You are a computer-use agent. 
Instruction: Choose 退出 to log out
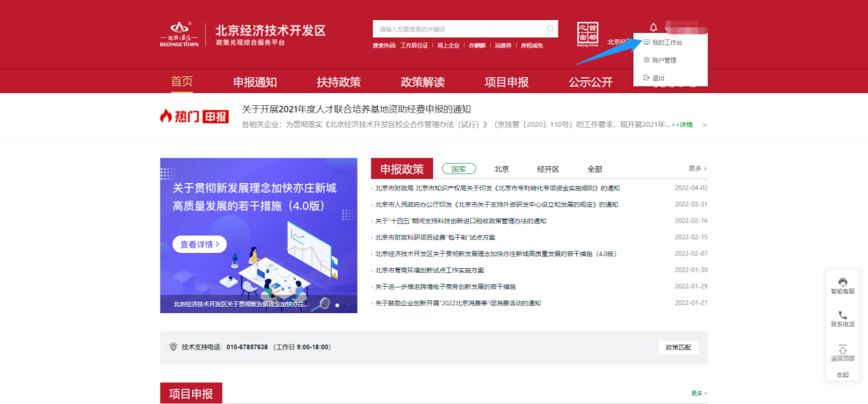coord(653,78)
